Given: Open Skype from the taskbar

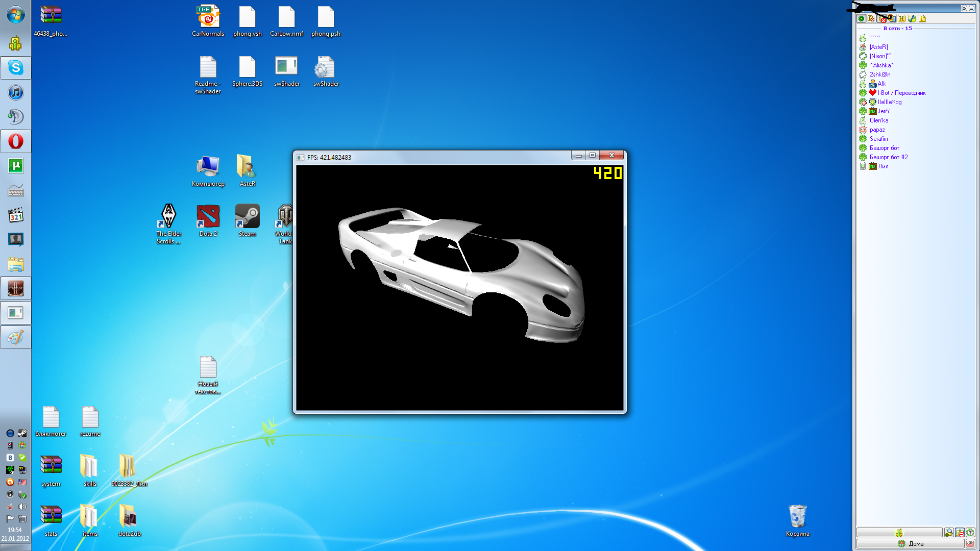Looking at the screenshot, I should coord(16,68).
